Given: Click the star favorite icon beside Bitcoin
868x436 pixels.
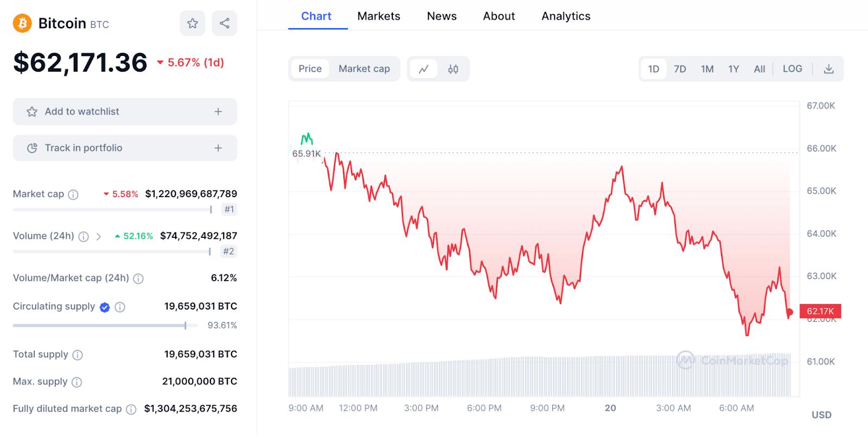Looking at the screenshot, I should coord(193,23).
